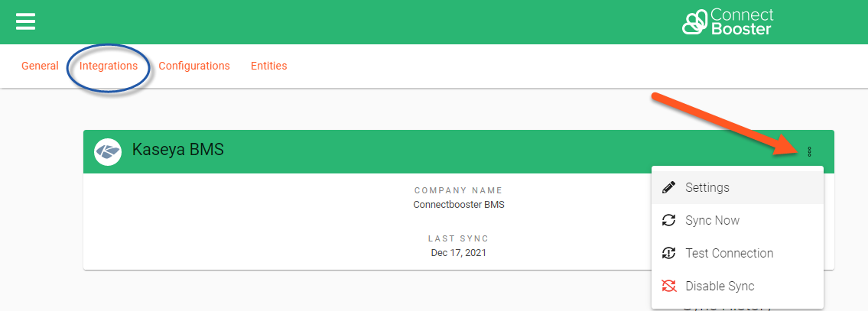Switch to the General tab
868x311 pixels.
[x=40, y=66]
